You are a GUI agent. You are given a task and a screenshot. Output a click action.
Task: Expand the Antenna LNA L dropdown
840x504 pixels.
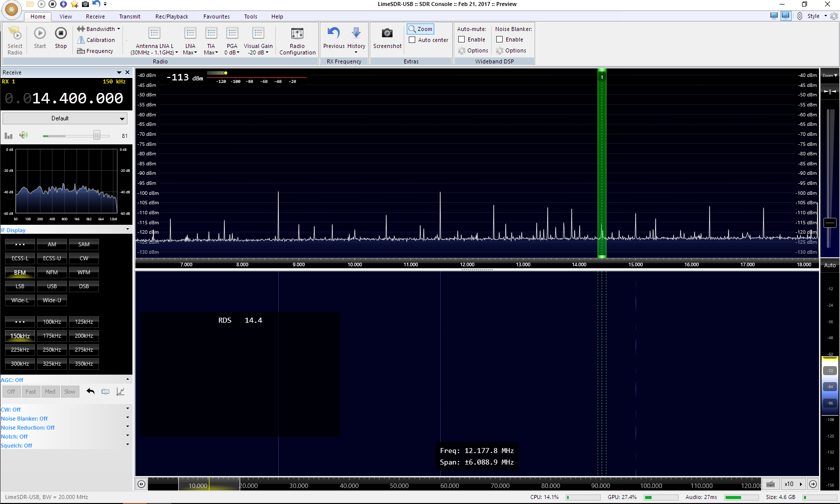click(x=154, y=49)
